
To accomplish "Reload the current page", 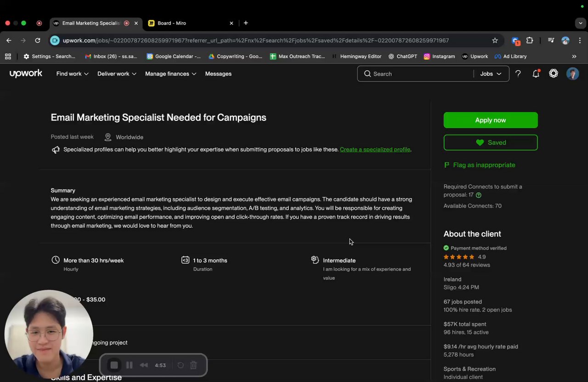I will [38, 40].
